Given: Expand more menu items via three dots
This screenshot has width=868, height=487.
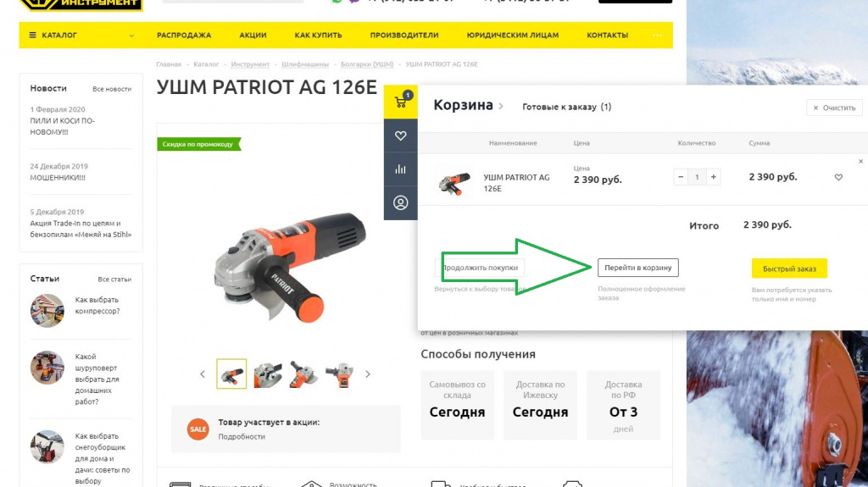Looking at the screenshot, I should (x=657, y=35).
